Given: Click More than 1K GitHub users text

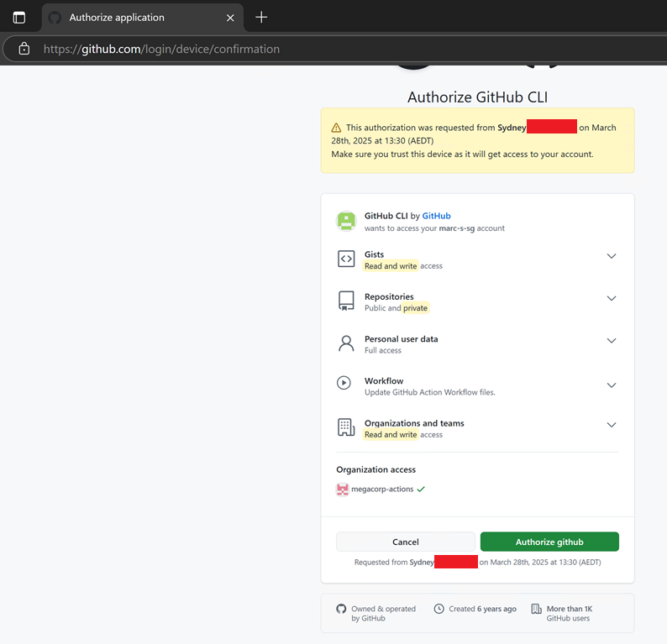Looking at the screenshot, I should coord(570,614).
